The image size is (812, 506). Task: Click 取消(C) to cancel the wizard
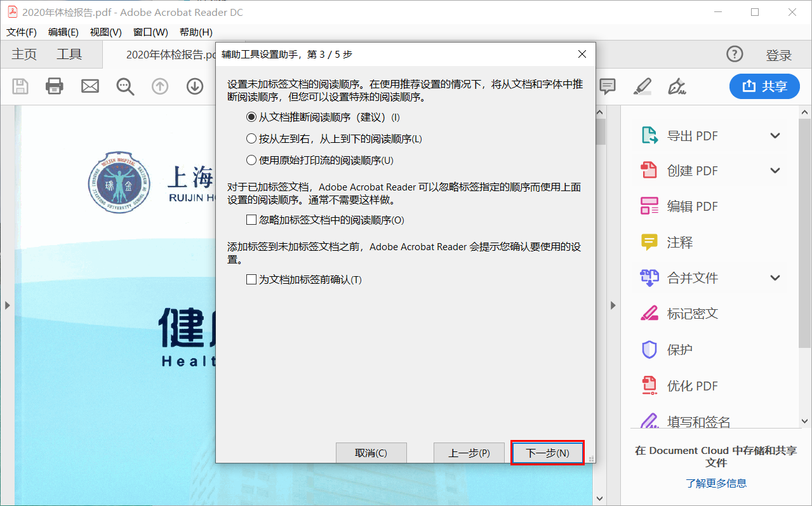click(371, 453)
